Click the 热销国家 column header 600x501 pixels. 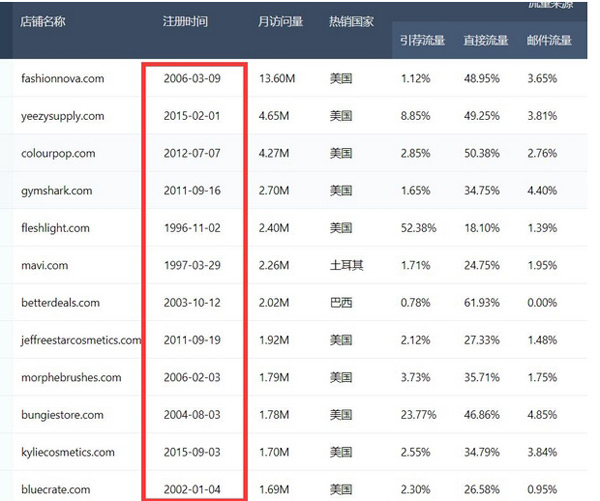tap(351, 21)
